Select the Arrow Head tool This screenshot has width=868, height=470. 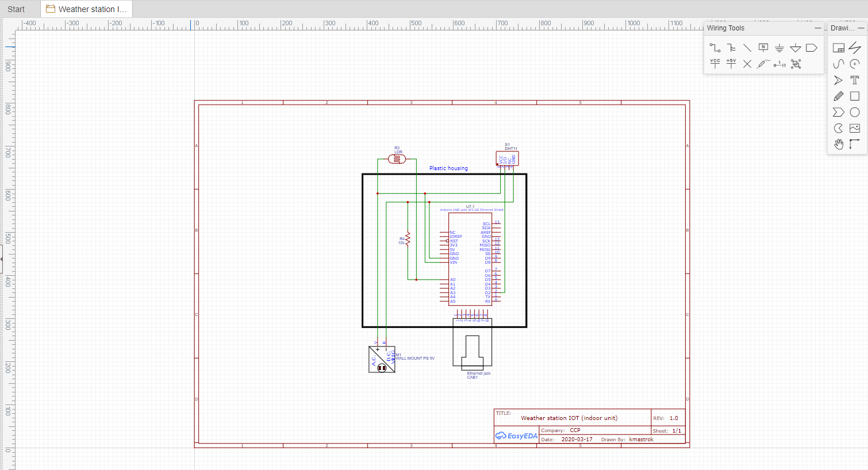tap(839, 80)
